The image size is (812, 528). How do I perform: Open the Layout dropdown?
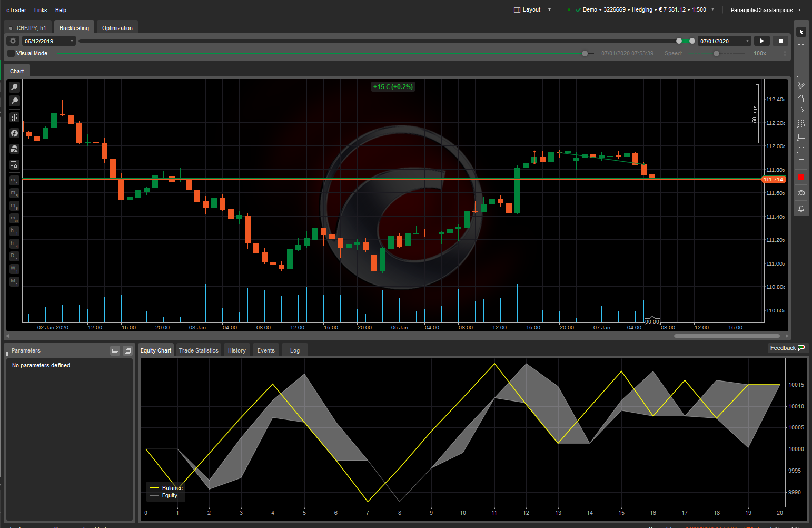(x=532, y=9)
